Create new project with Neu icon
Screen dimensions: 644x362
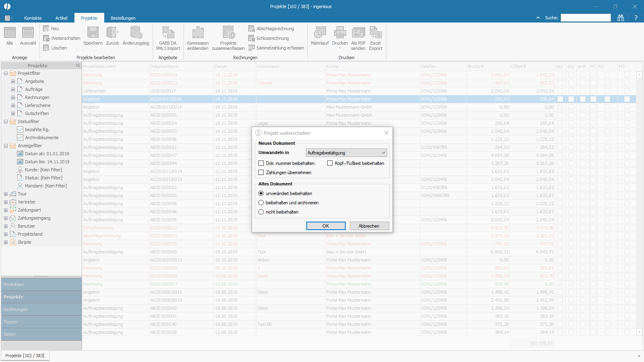pyautogui.click(x=46, y=29)
